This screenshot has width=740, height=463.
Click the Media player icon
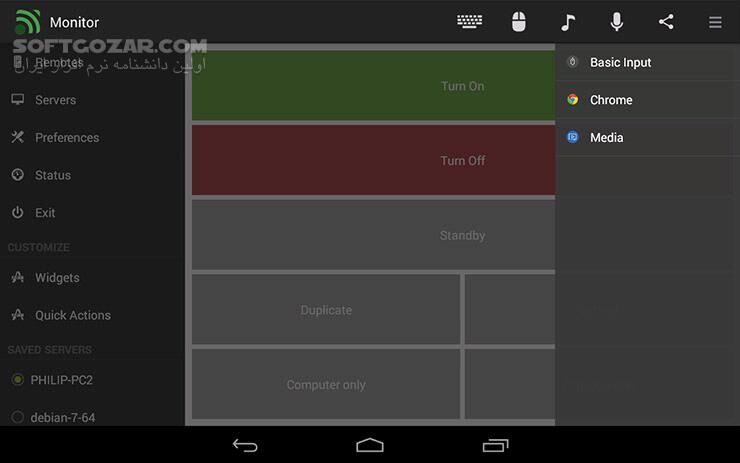click(x=572, y=137)
